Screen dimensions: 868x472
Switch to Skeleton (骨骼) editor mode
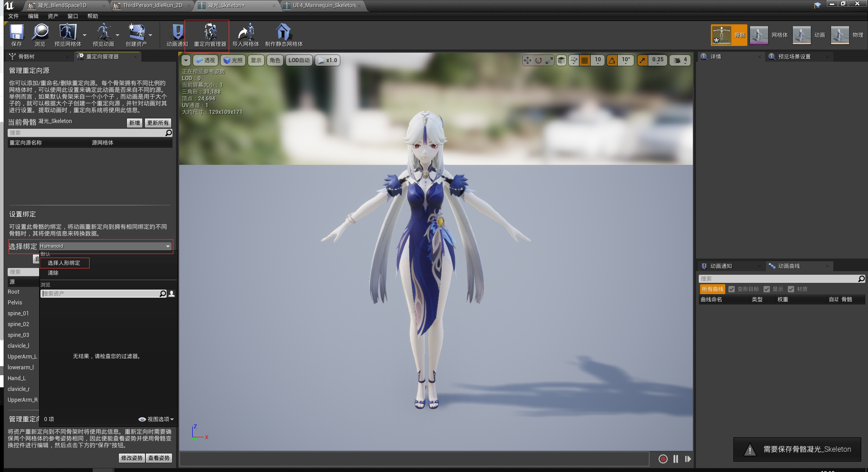coord(729,35)
